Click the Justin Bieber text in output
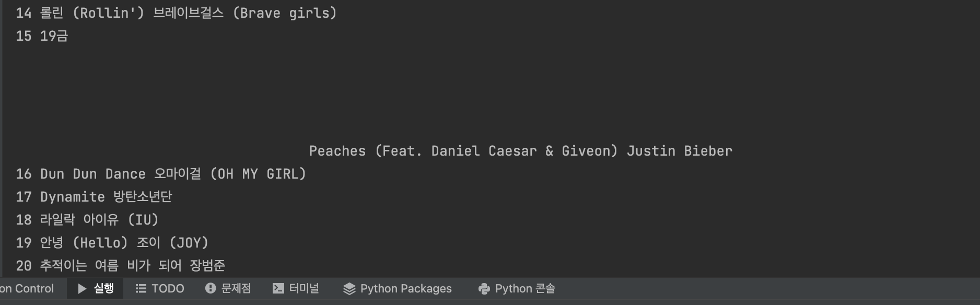Viewport: 980px width, 305px height. pyautogui.click(x=680, y=151)
